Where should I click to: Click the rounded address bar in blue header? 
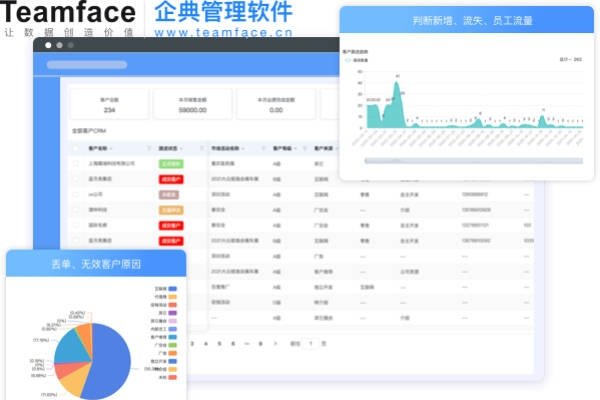point(87,65)
